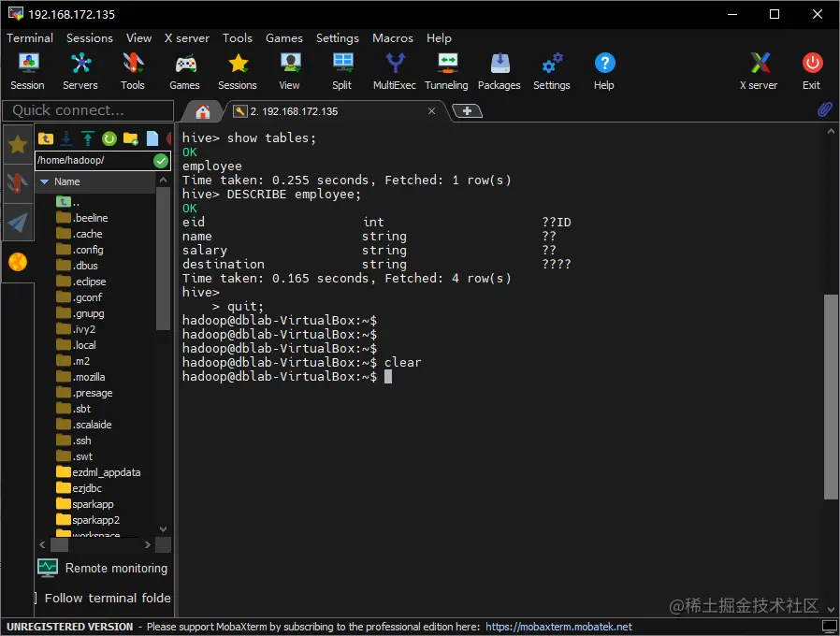Open the Session toolbar button

pos(27,71)
